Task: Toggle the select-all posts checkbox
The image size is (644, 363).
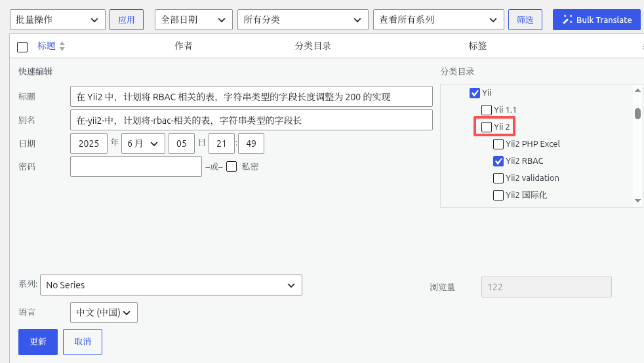Action: [22, 47]
